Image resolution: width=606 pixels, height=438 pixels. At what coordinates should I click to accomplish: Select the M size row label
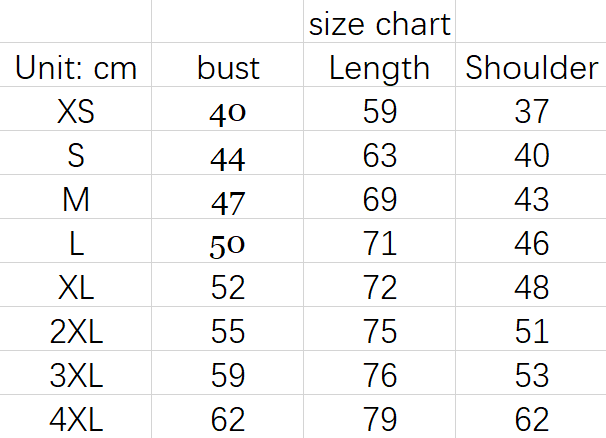(x=76, y=200)
